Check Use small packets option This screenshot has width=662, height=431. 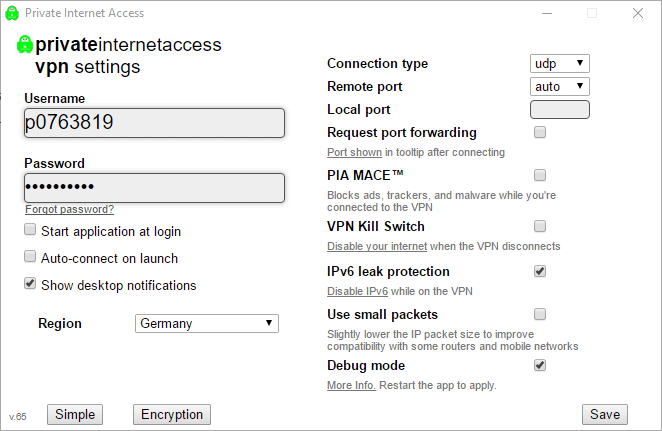[x=540, y=314]
